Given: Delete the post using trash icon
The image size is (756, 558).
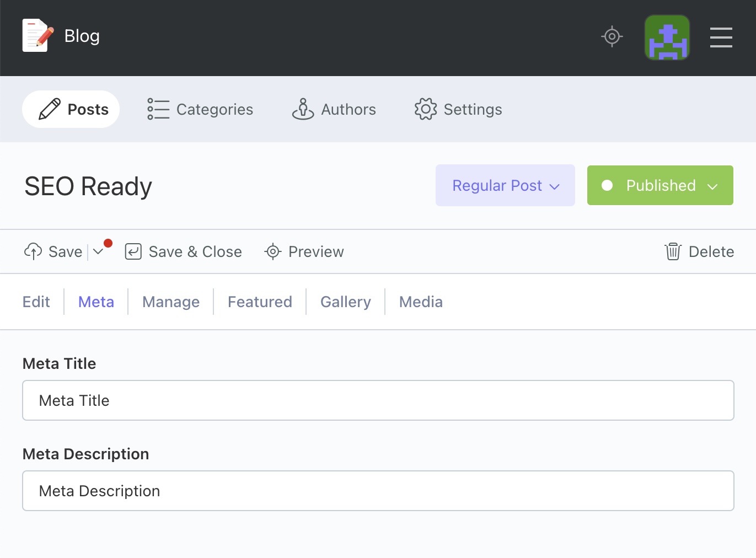Looking at the screenshot, I should [699, 252].
